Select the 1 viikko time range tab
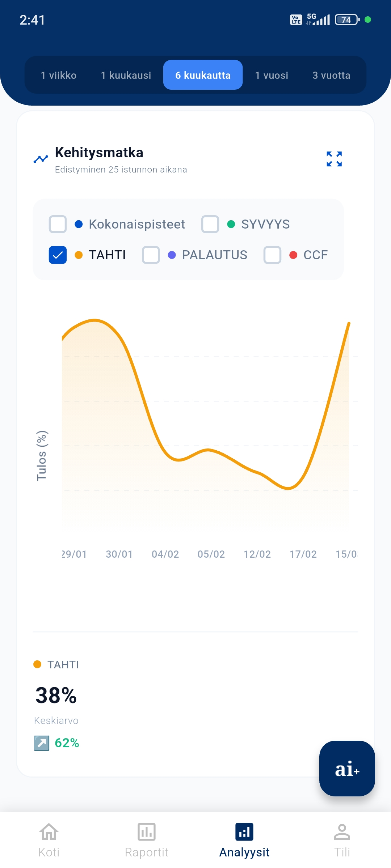391x868 pixels. pyautogui.click(x=58, y=75)
